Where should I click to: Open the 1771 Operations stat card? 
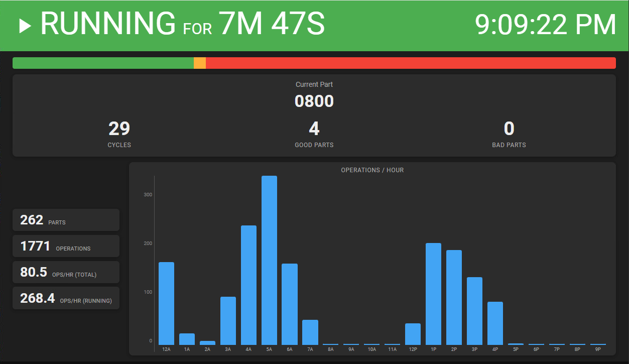tap(66, 246)
